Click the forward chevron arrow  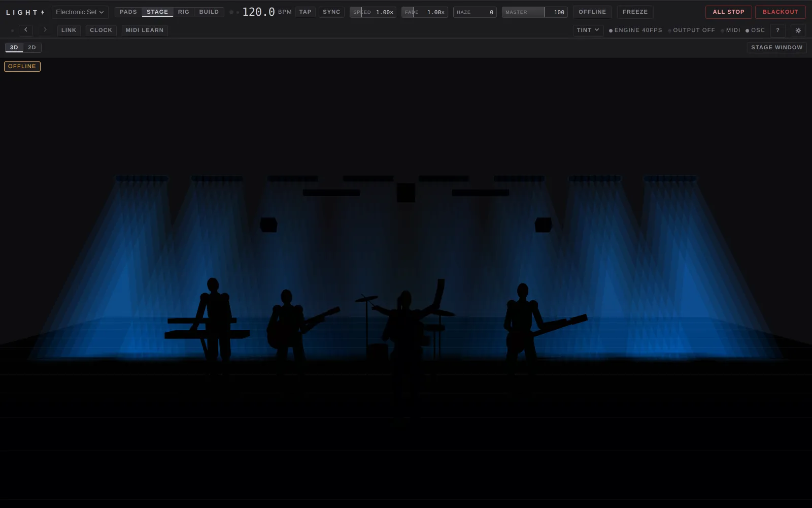[45, 30]
